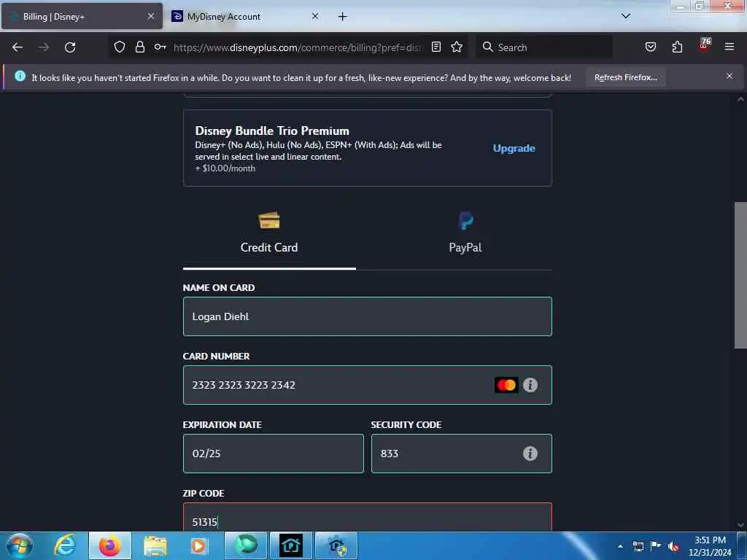Toggle reader view icon in the address bar
Screen dimensions: 747x560
(436, 47)
